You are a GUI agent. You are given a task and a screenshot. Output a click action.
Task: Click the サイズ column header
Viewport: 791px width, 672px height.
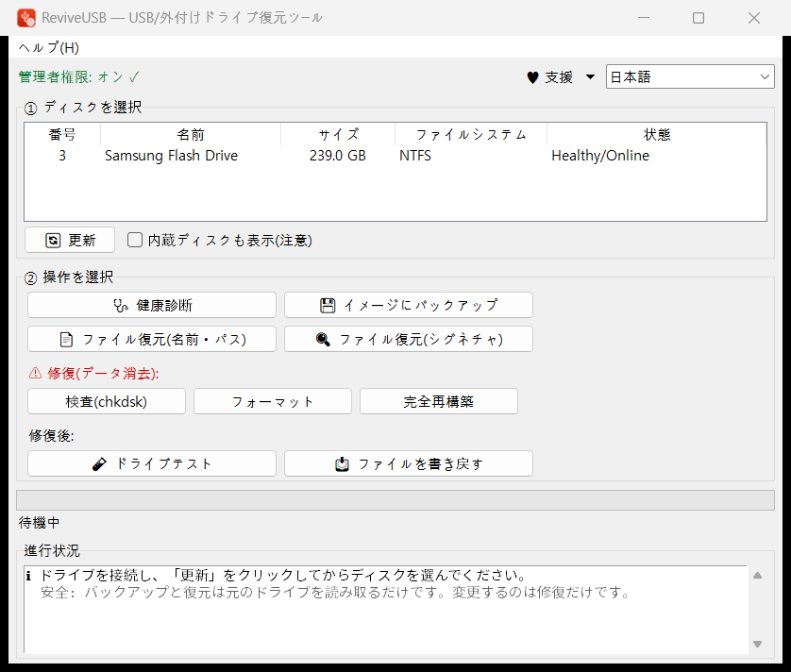[x=338, y=135]
